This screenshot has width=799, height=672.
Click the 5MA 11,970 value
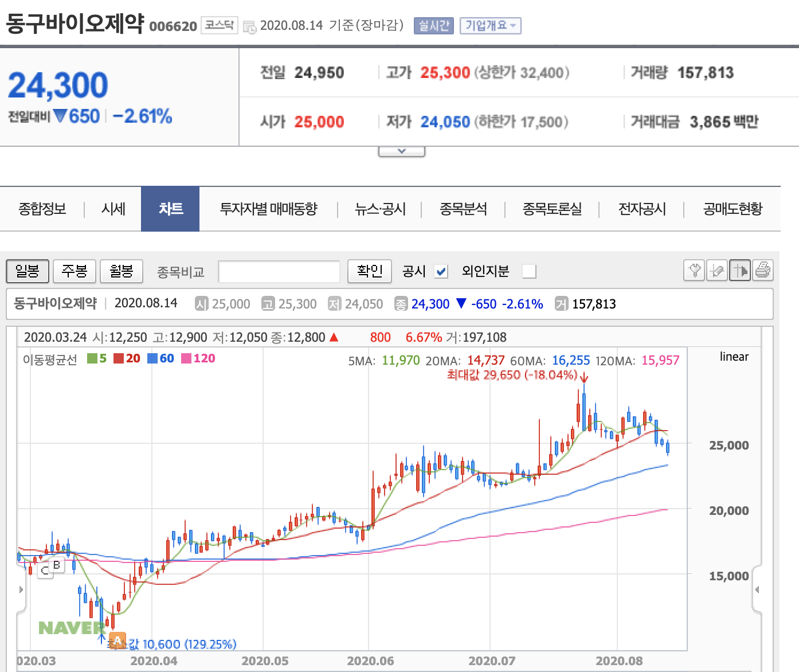pyautogui.click(x=401, y=361)
